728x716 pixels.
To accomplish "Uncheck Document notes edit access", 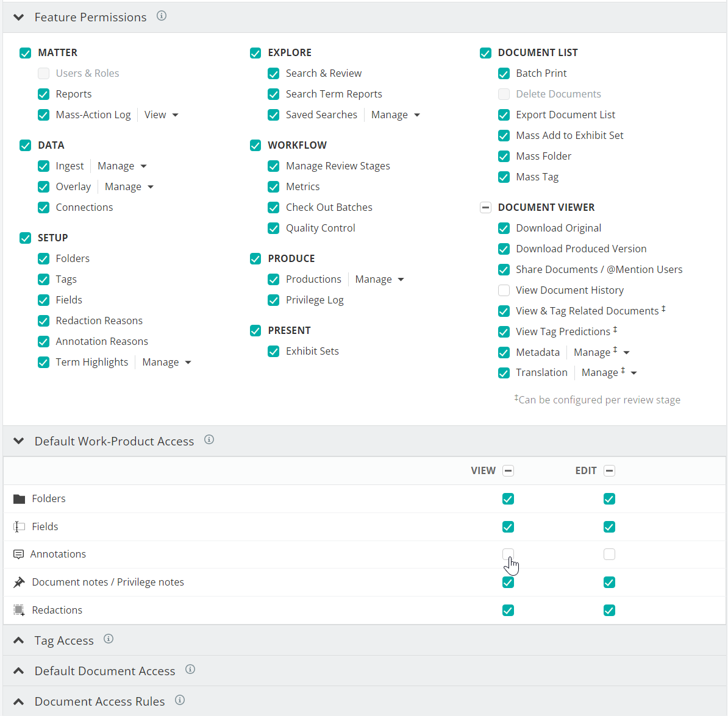I will (x=610, y=583).
